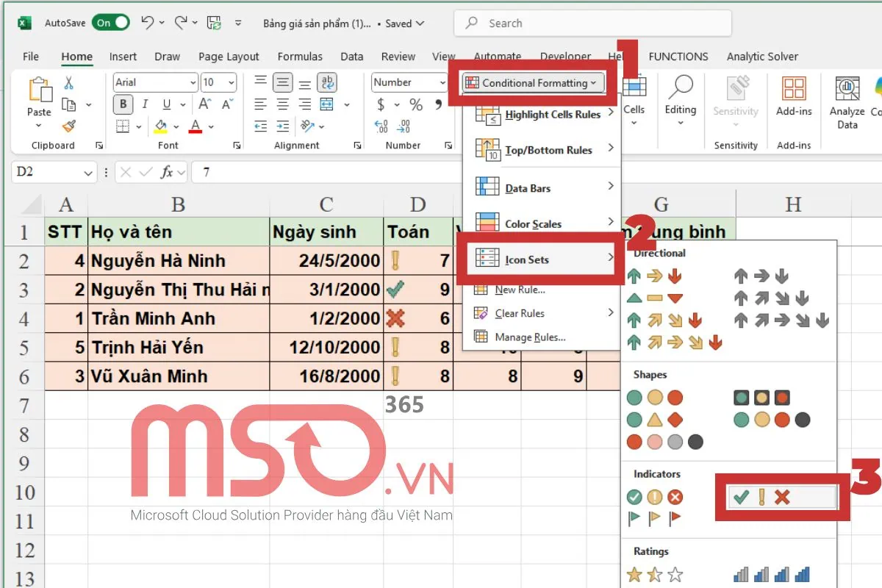
Task: Open the Conditional Formatting dropdown
Action: (x=533, y=83)
